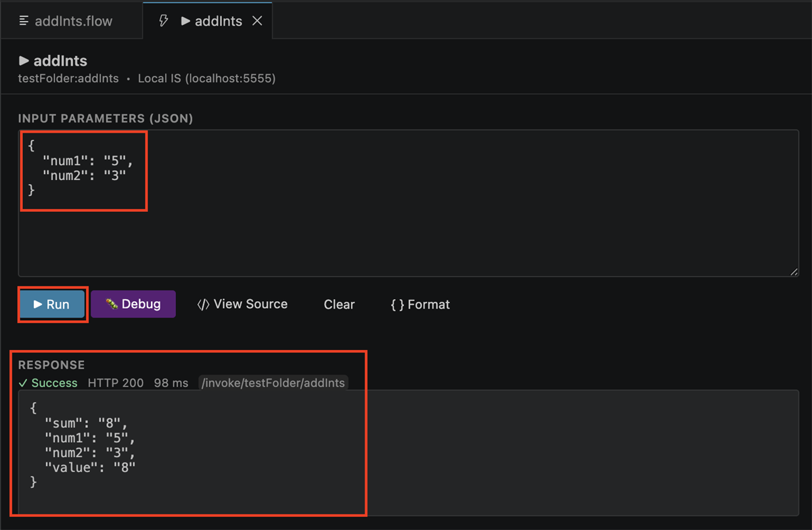Click inside the Input Parameters JSON editor

click(x=408, y=203)
